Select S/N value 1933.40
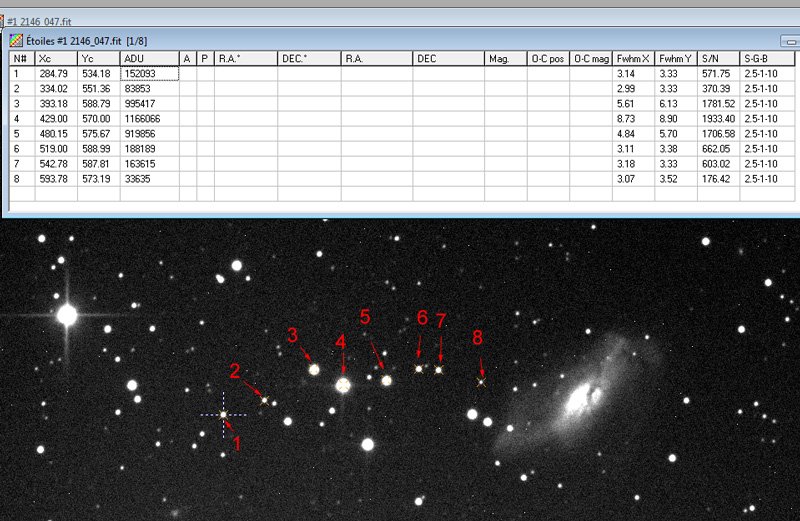800x521 pixels. (x=718, y=119)
